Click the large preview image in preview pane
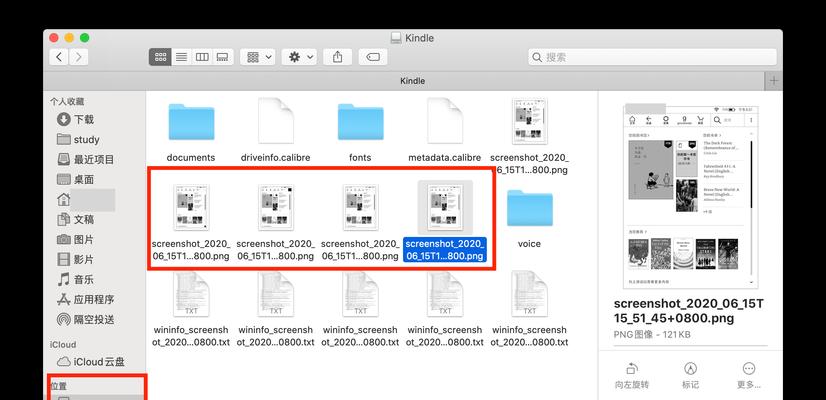826x400 pixels. coord(691,196)
